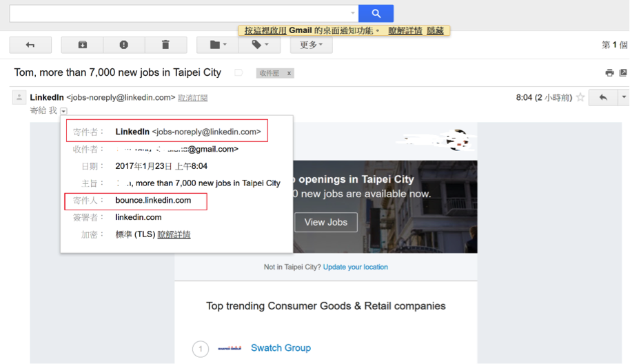The height and width of the screenshot is (364, 630).
Task: Open more reply options dropdown
Action: click(624, 98)
